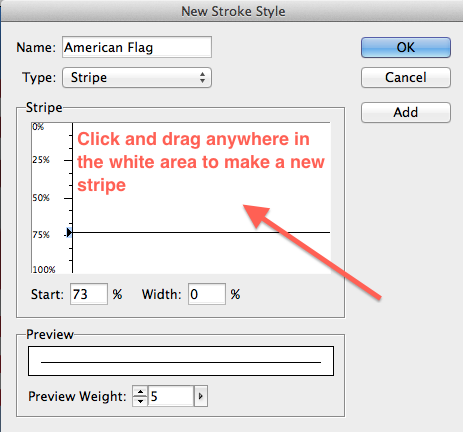Open the Preview Weight preset arrow menu
The height and width of the screenshot is (432, 463).
click(201, 396)
